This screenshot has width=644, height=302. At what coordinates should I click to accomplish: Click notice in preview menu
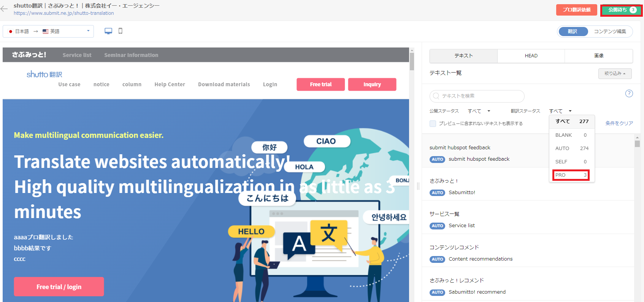(x=101, y=84)
